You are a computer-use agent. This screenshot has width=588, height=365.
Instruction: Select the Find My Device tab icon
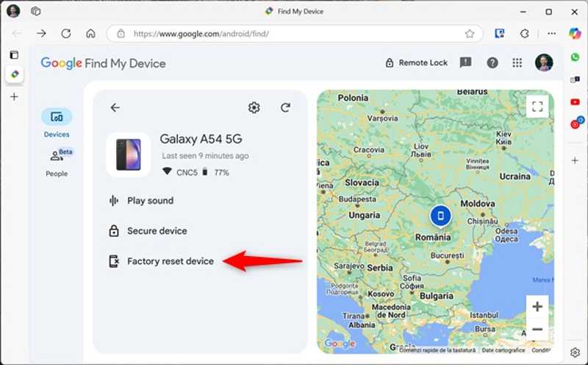[15, 74]
